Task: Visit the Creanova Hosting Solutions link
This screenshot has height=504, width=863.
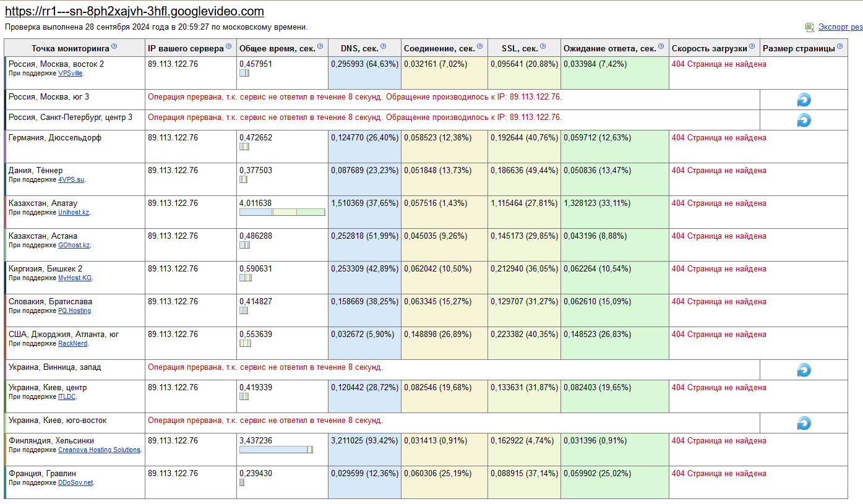Action: (x=99, y=450)
